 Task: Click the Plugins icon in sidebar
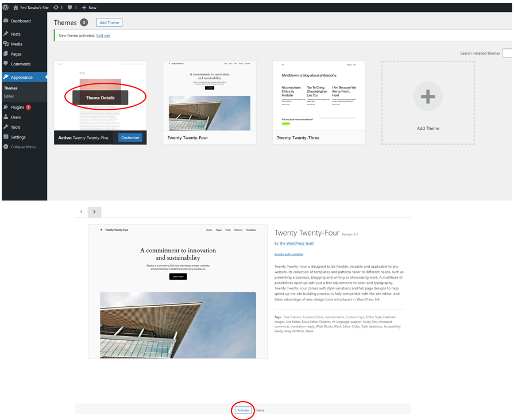click(x=6, y=107)
